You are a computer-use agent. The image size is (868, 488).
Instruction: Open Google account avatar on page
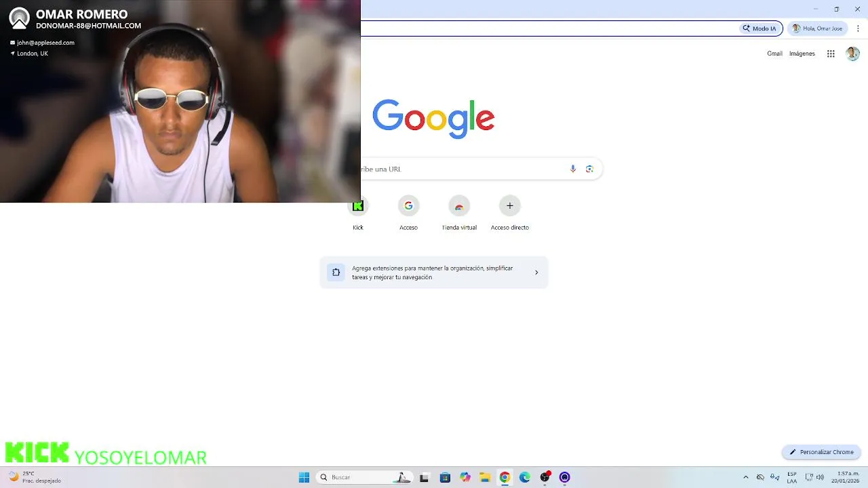(853, 54)
